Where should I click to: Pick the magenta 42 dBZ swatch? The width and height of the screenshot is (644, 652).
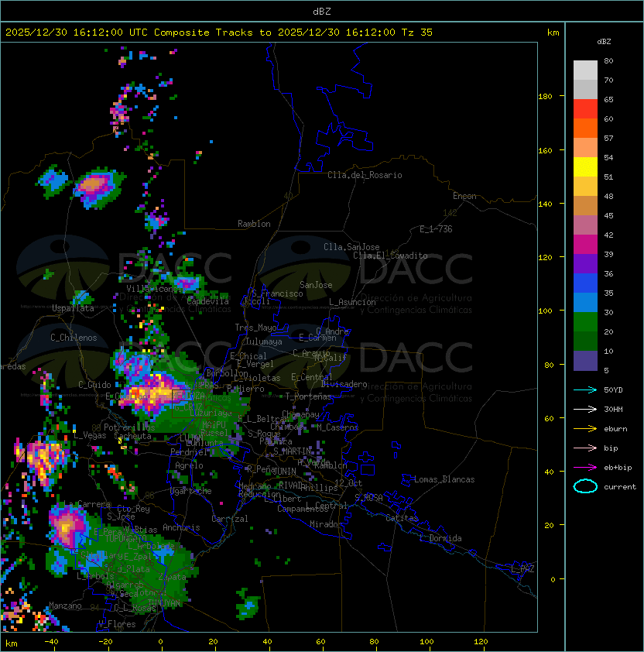coord(585,245)
